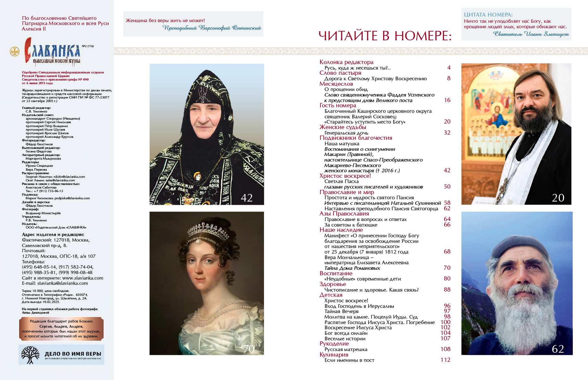Screen dimensions: 588x380
Task: Select the section heading Слово пастыря
Action: 340,73
